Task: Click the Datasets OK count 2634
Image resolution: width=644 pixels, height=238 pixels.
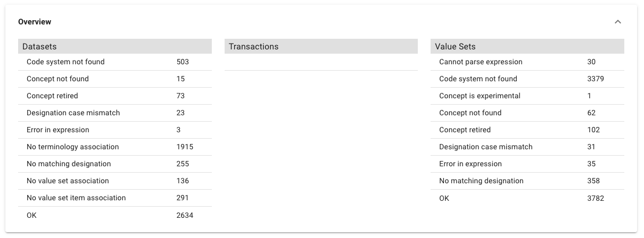Action: click(185, 215)
